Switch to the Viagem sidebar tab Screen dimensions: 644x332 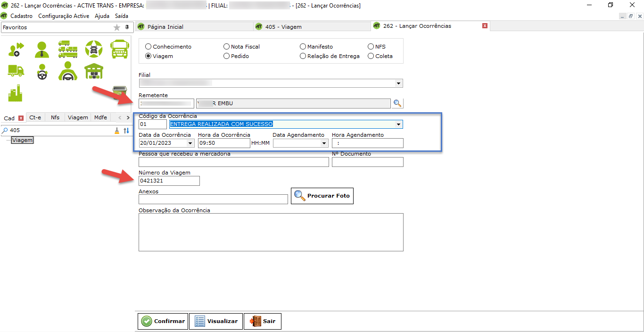tap(78, 117)
